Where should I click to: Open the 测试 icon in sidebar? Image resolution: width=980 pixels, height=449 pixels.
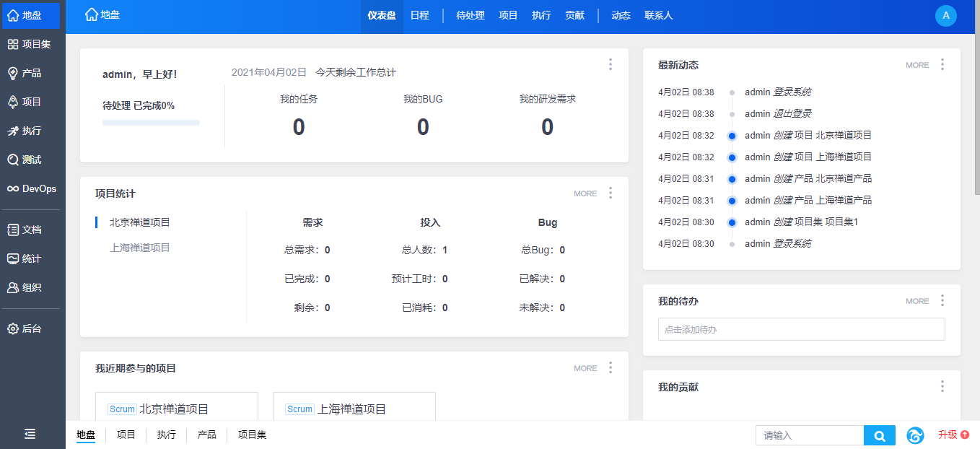13,160
